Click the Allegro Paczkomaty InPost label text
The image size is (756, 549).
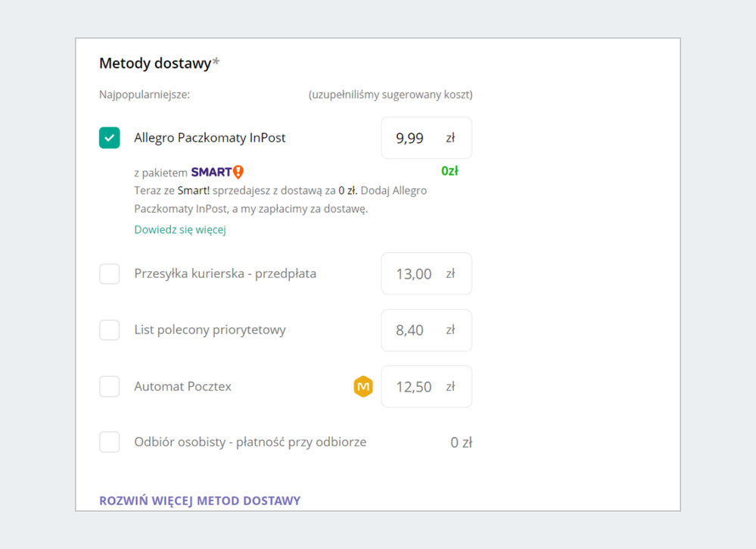click(210, 138)
